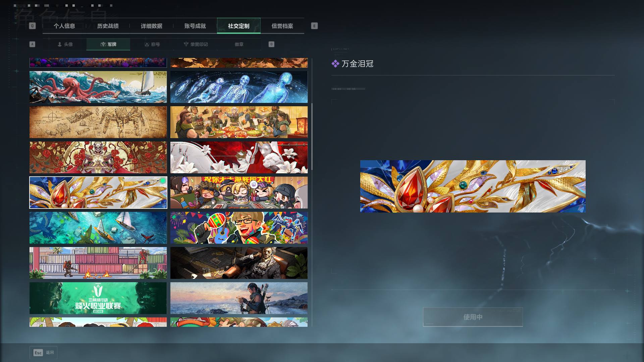Click the 使用中 in-use button
The width and height of the screenshot is (644, 362).
point(473,317)
